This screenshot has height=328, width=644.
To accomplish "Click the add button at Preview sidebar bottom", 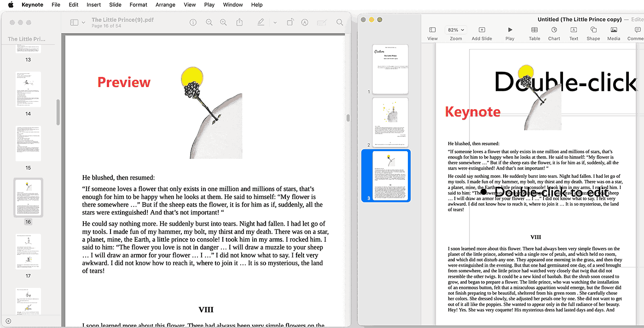I will tap(8, 321).
